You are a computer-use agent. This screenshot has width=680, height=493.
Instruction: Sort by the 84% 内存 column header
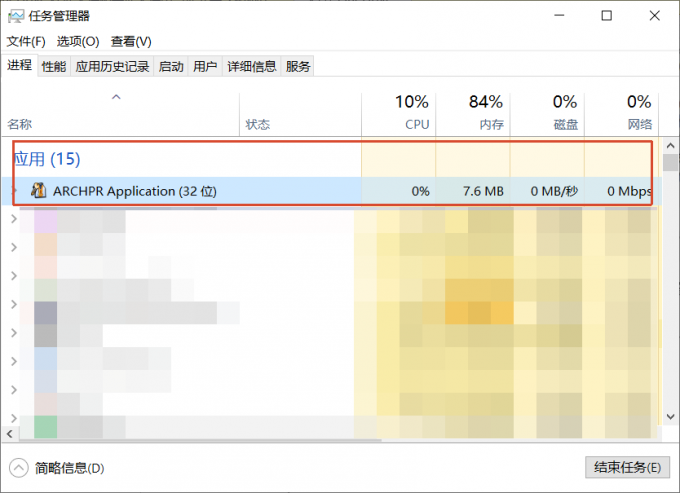pos(473,114)
